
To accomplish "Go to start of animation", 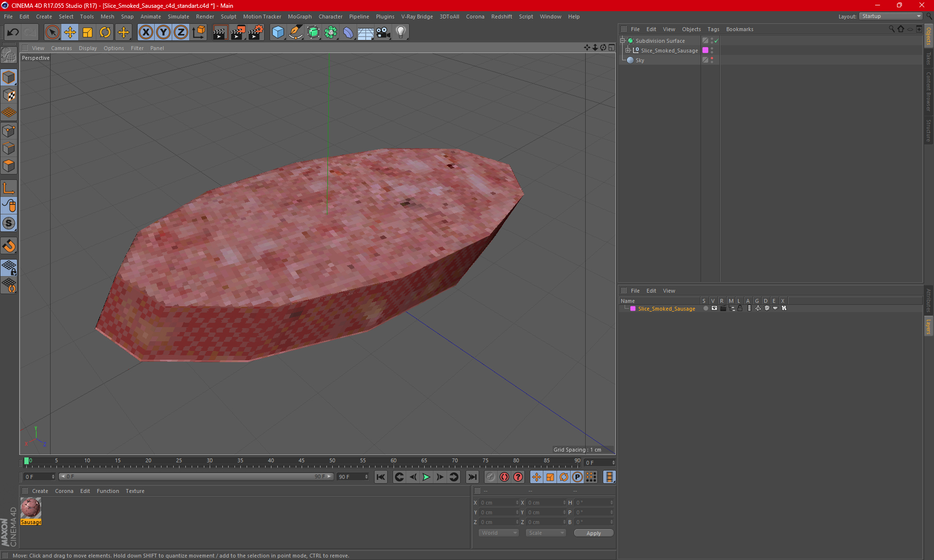I will point(381,477).
